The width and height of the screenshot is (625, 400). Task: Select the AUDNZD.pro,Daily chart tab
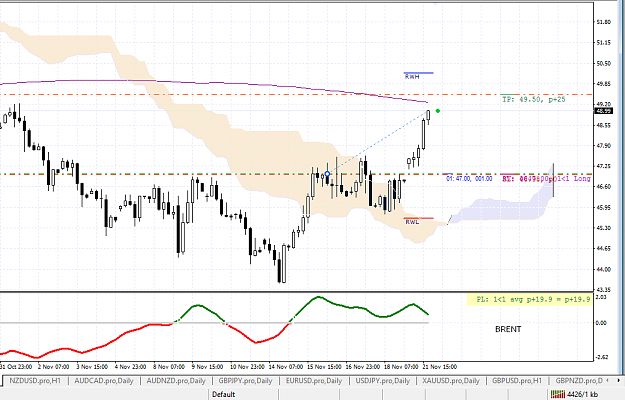pos(176,380)
